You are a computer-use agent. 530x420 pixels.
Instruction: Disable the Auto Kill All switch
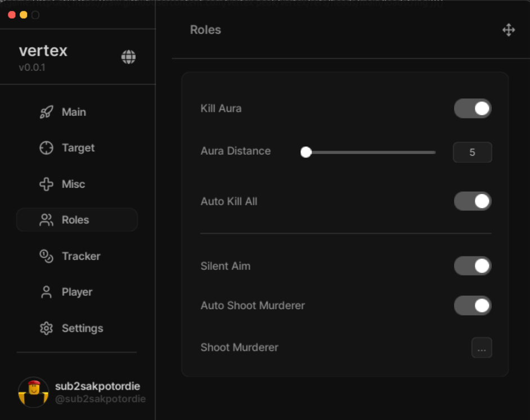click(x=473, y=201)
